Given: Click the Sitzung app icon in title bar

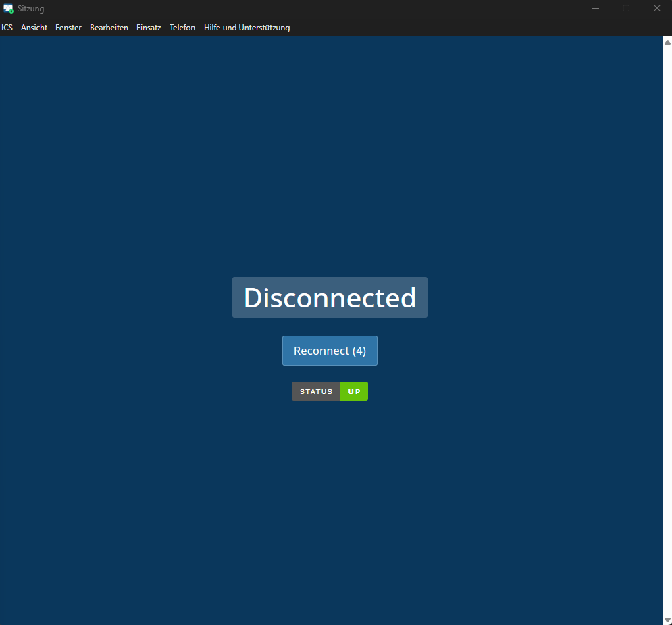Looking at the screenshot, I should click(8, 9).
